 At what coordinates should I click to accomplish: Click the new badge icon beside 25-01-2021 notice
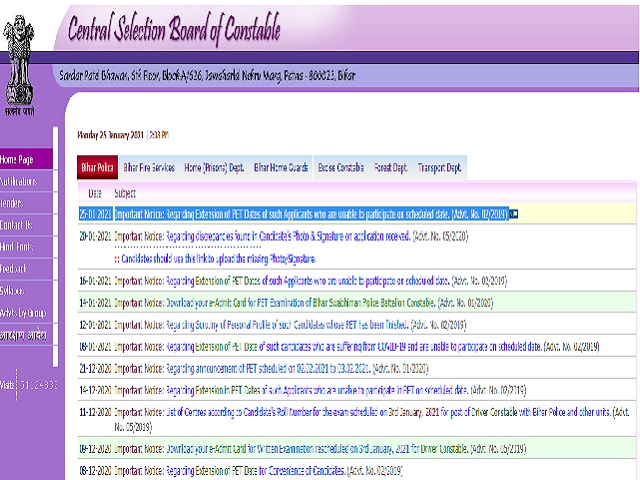pyautogui.click(x=514, y=214)
